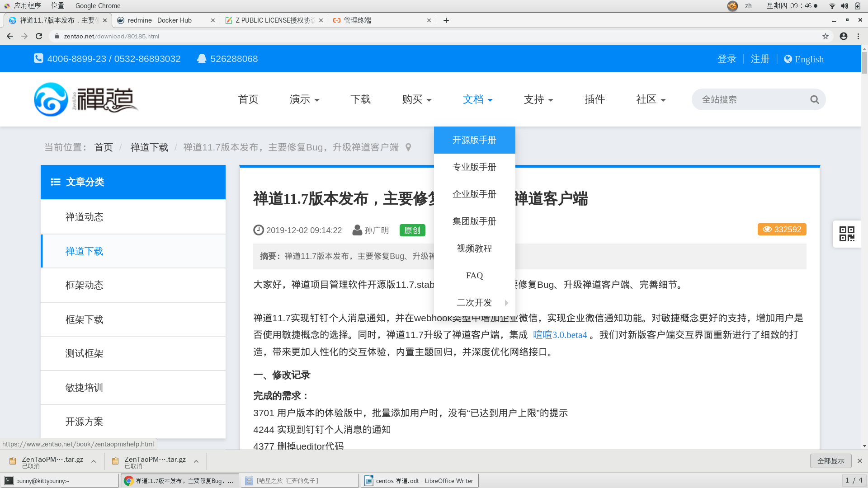Click the clock icon beside the publish date

tap(258, 230)
